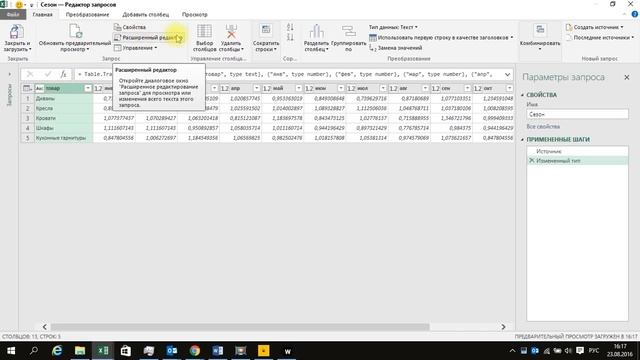
Task: Sort ascending using the ribbon icon
Action: point(290,27)
